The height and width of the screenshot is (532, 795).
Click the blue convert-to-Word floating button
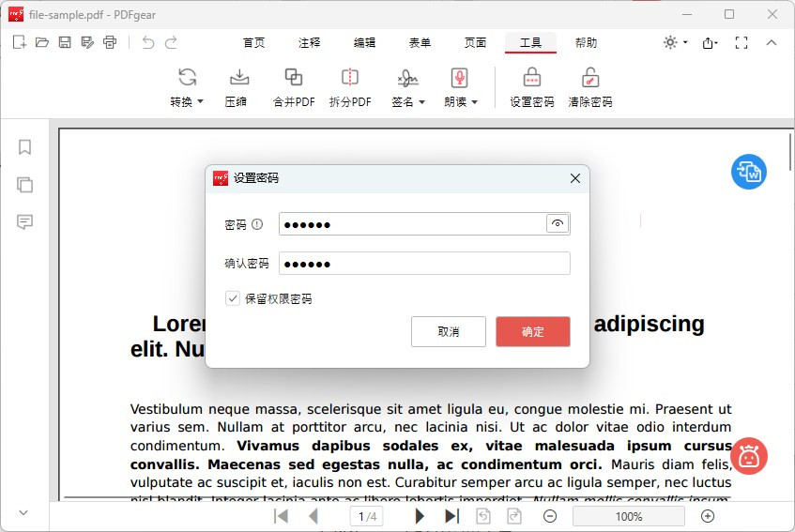click(x=749, y=172)
